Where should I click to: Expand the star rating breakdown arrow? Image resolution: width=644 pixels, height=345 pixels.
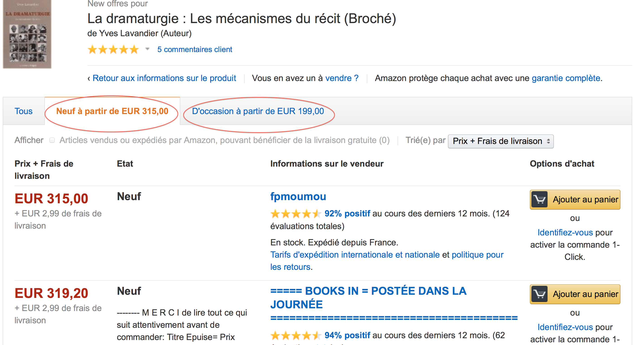click(x=147, y=49)
